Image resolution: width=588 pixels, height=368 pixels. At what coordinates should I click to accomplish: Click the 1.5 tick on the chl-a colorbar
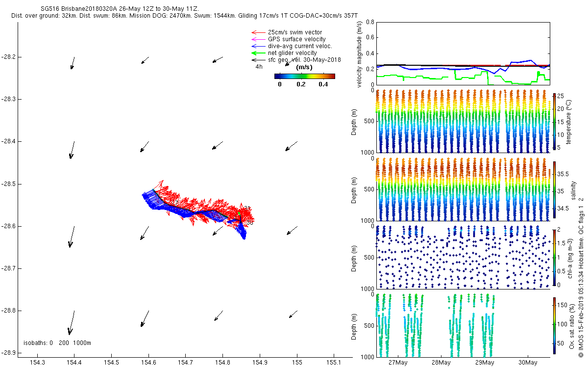[562, 243]
